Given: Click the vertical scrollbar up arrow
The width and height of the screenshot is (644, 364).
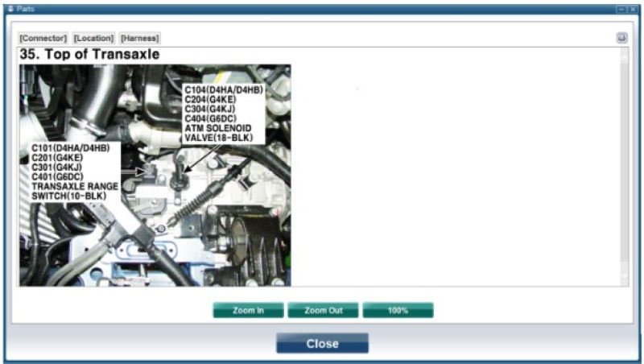Looking at the screenshot, I should click(625, 57).
